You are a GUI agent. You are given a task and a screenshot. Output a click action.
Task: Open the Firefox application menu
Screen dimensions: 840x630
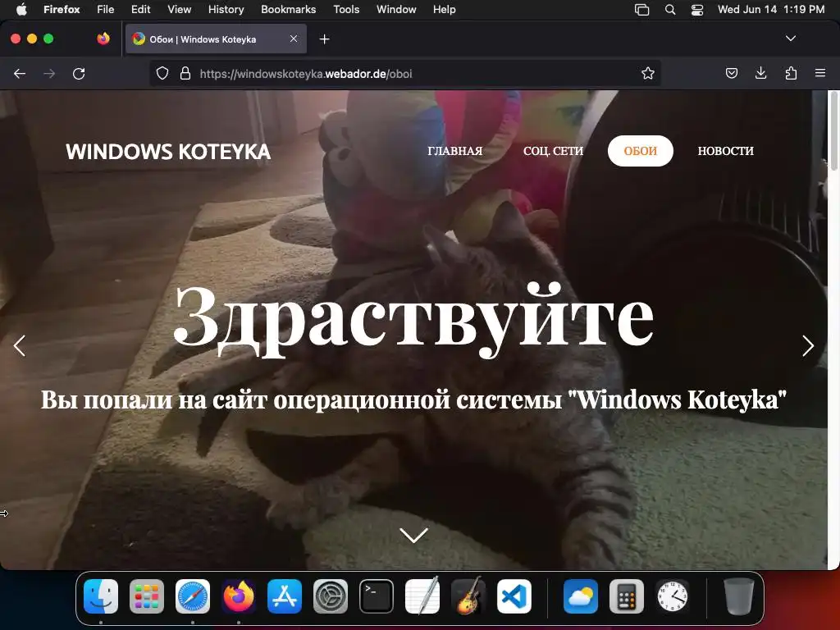(x=62, y=9)
